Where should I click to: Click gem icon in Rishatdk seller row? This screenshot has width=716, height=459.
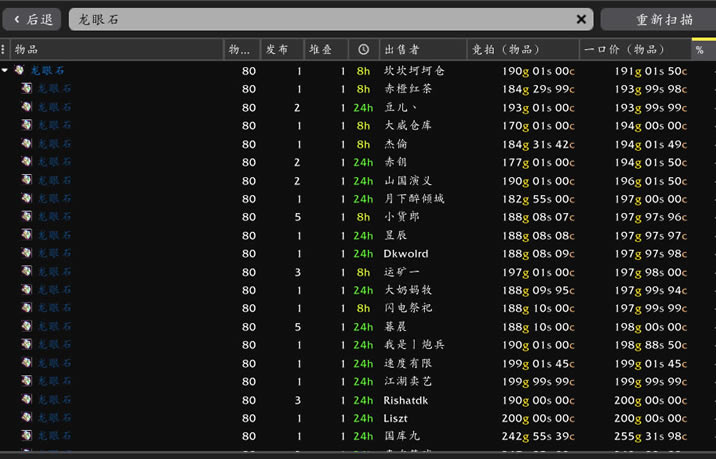[27, 400]
